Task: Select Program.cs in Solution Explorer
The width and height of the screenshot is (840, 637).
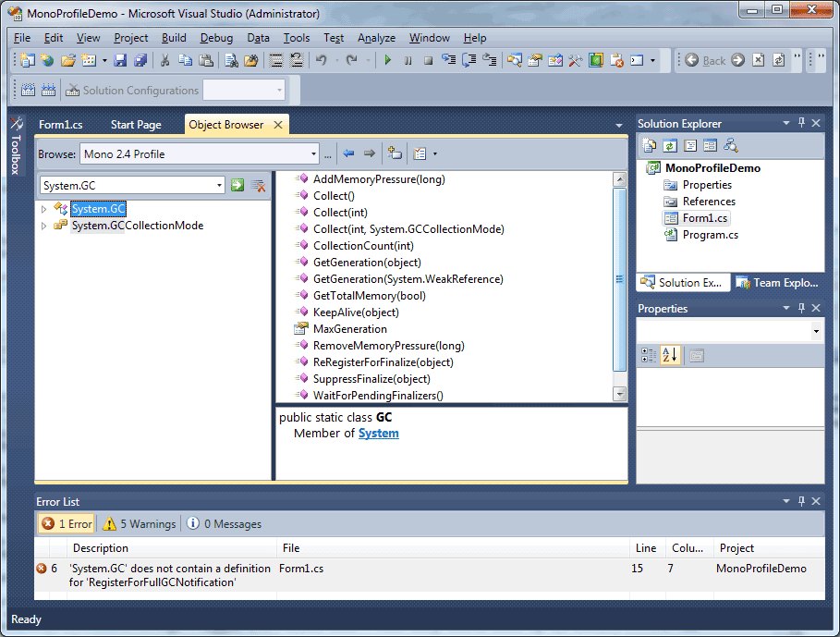Action: tap(710, 235)
